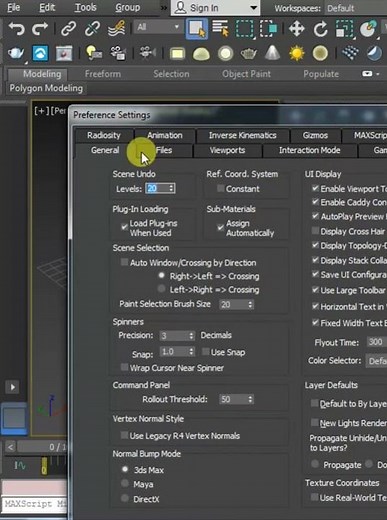Click the play arrow button beside the viewport

[13, 387]
